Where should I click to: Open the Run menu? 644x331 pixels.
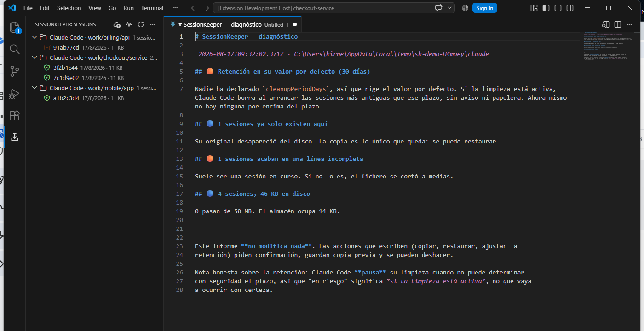tap(129, 8)
